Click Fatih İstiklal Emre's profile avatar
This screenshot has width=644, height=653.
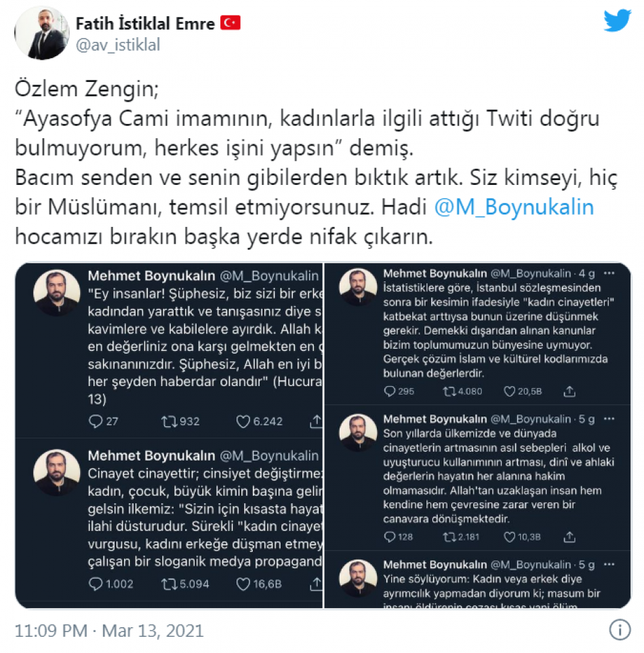(x=41, y=33)
